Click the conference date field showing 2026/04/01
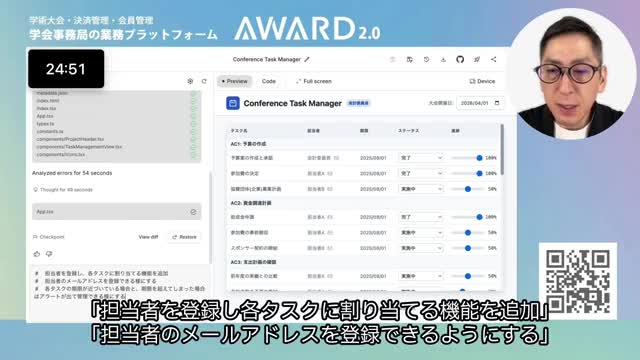640x360 pixels. point(480,103)
